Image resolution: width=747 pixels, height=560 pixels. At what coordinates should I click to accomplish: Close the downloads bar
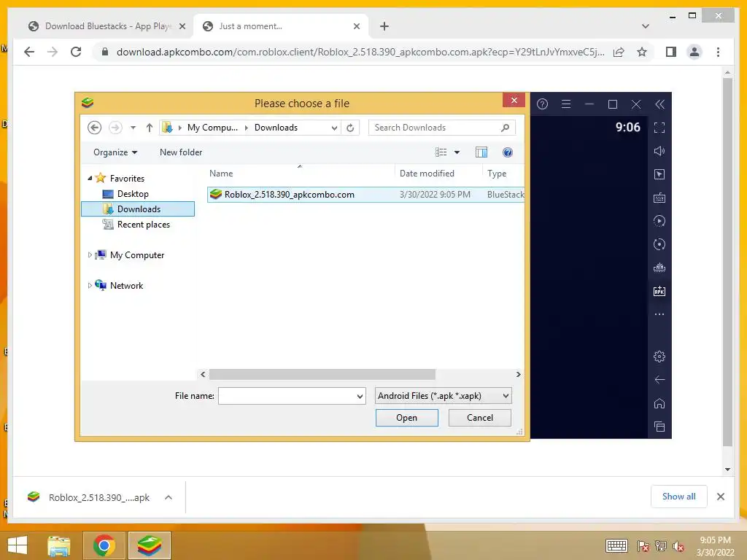720,497
